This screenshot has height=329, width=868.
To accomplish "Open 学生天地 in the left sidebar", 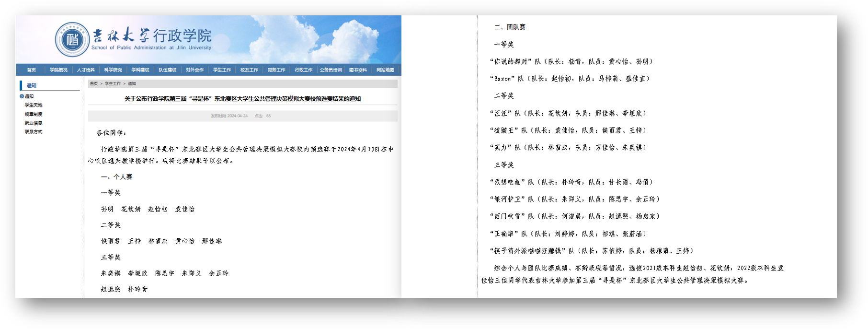I will 34,105.
